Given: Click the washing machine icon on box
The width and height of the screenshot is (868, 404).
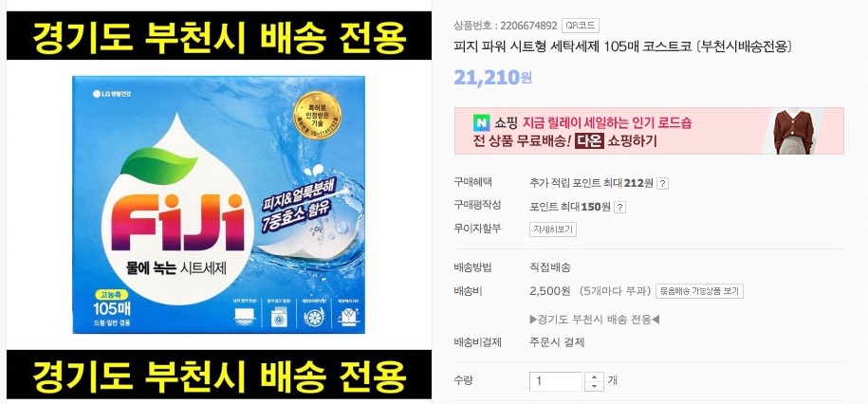Looking at the screenshot, I should (x=281, y=318).
